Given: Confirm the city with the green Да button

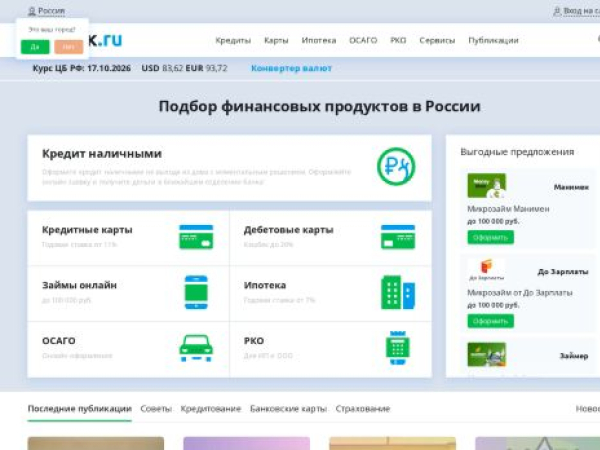Looking at the screenshot, I should 35,47.
